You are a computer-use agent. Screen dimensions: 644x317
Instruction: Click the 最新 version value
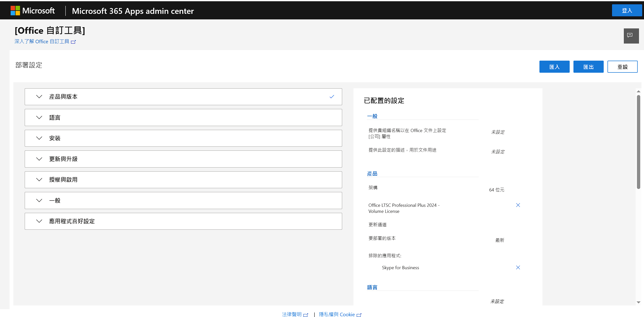click(x=500, y=240)
